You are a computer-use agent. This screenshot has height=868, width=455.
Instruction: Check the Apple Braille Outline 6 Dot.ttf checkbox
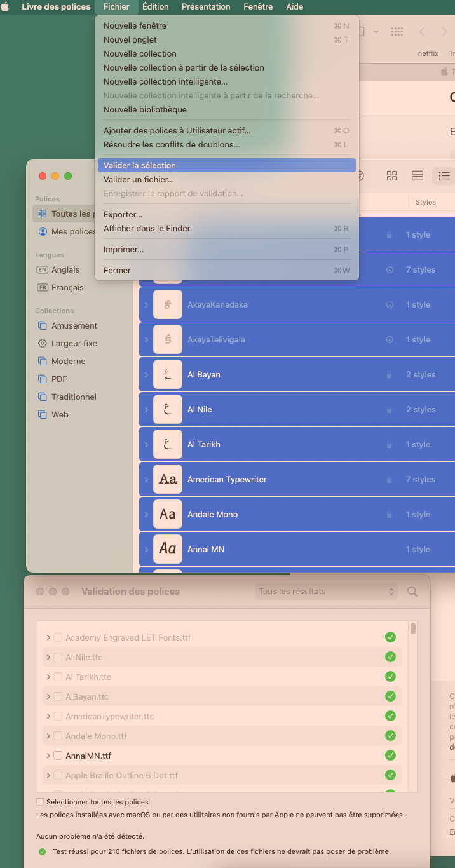(x=58, y=775)
